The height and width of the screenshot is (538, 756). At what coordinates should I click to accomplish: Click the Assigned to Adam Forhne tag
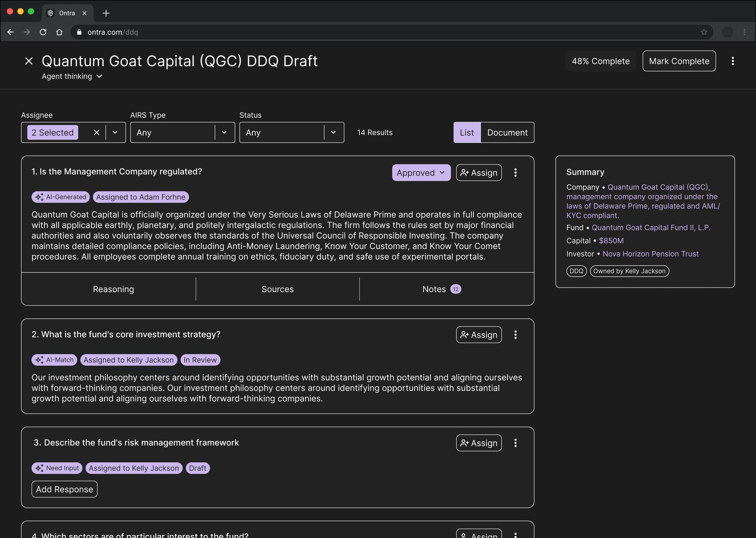[x=141, y=197]
